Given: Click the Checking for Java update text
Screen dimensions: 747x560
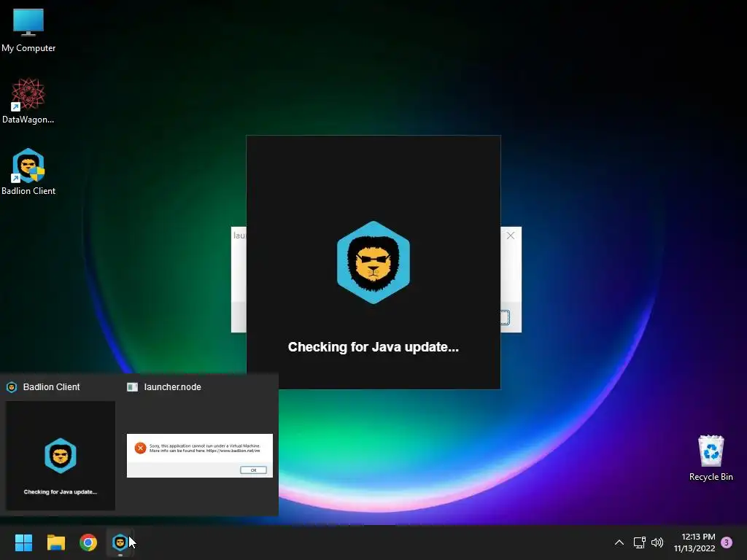Looking at the screenshot, I should point(373,347).
